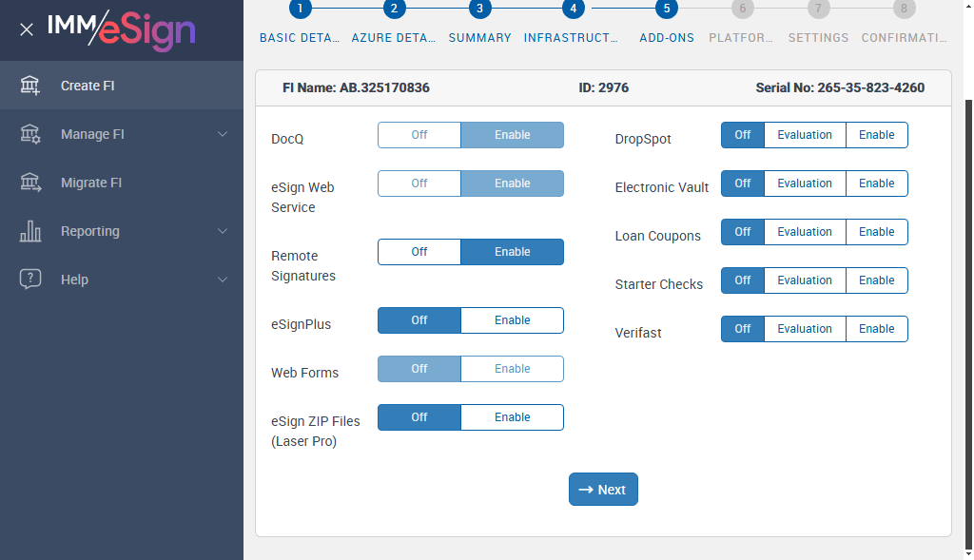This screenshot has width=974, height=560.
Task: Set Verifast to Off
Action: click(742, 328)
